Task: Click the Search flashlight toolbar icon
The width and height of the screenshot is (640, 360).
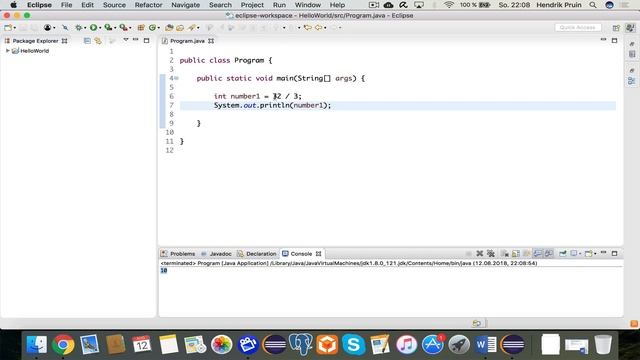Action: [191, 28]
